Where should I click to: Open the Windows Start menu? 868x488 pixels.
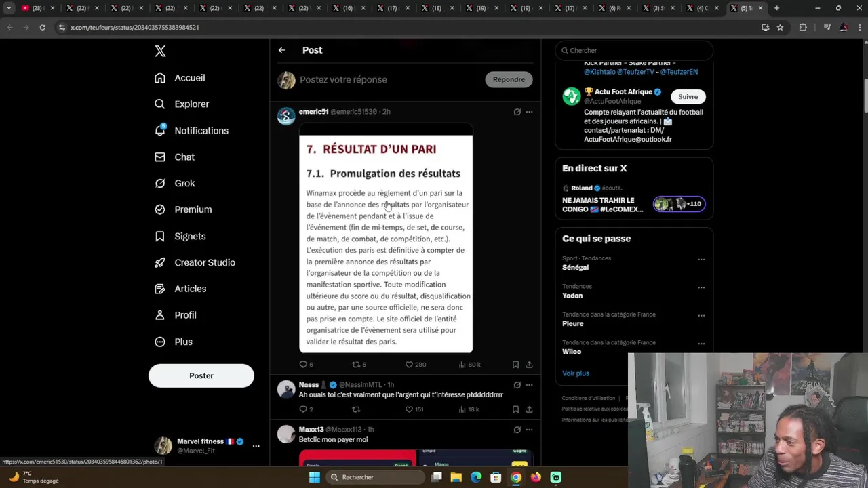click(x=314, y=477)
